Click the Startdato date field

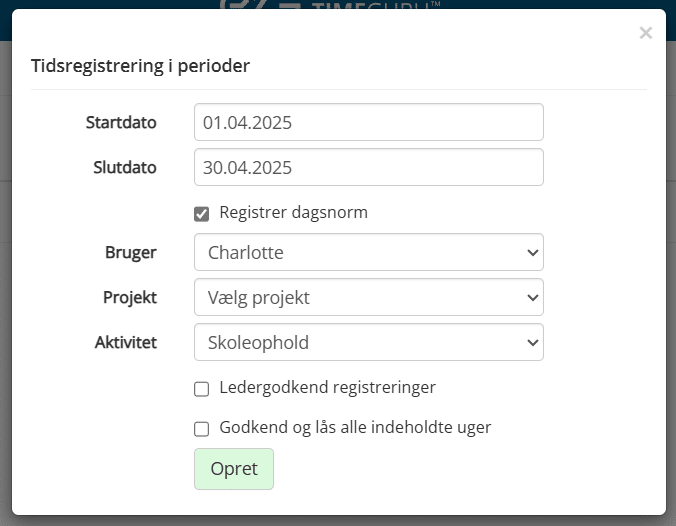click(369, 122)
